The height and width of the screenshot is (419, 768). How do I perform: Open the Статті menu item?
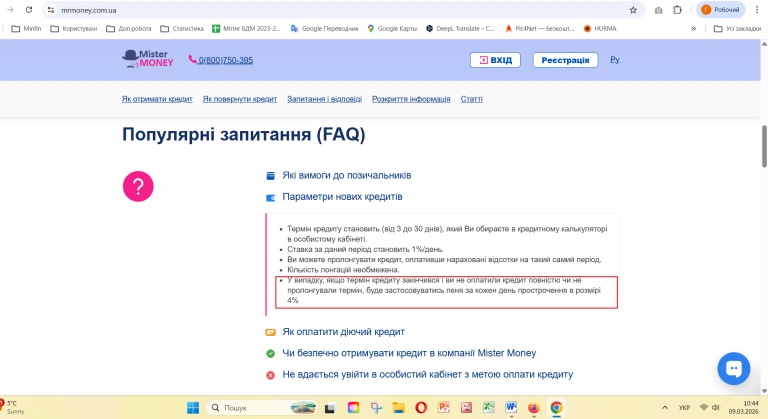coord(471,99)
